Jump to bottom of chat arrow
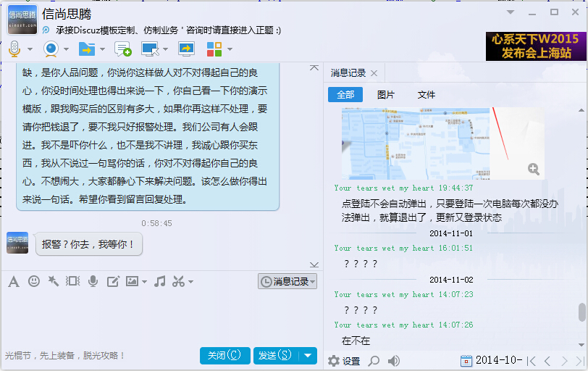This screenshot has width=588, height=371. 314,264
